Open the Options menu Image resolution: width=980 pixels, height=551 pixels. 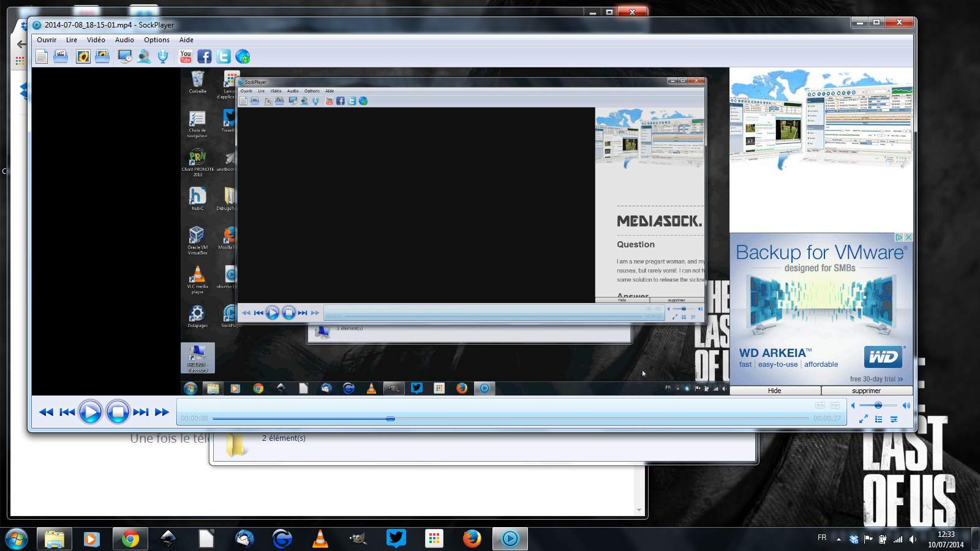point(157,40)
